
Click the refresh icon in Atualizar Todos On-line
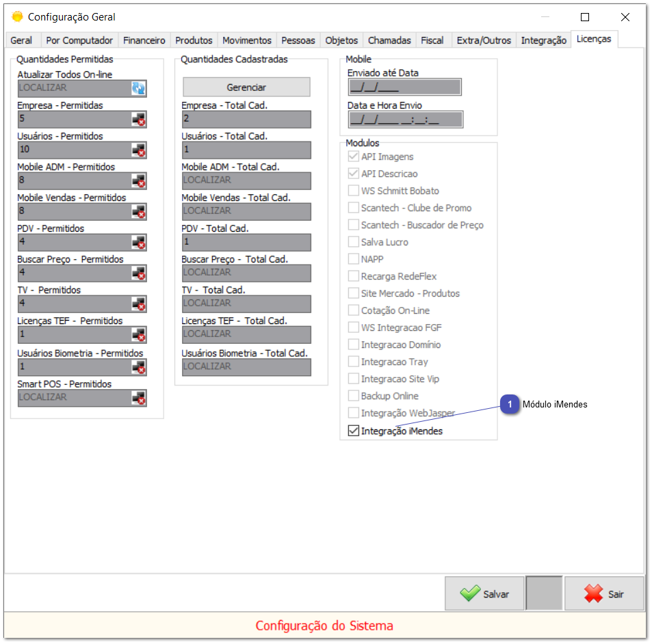139,88
